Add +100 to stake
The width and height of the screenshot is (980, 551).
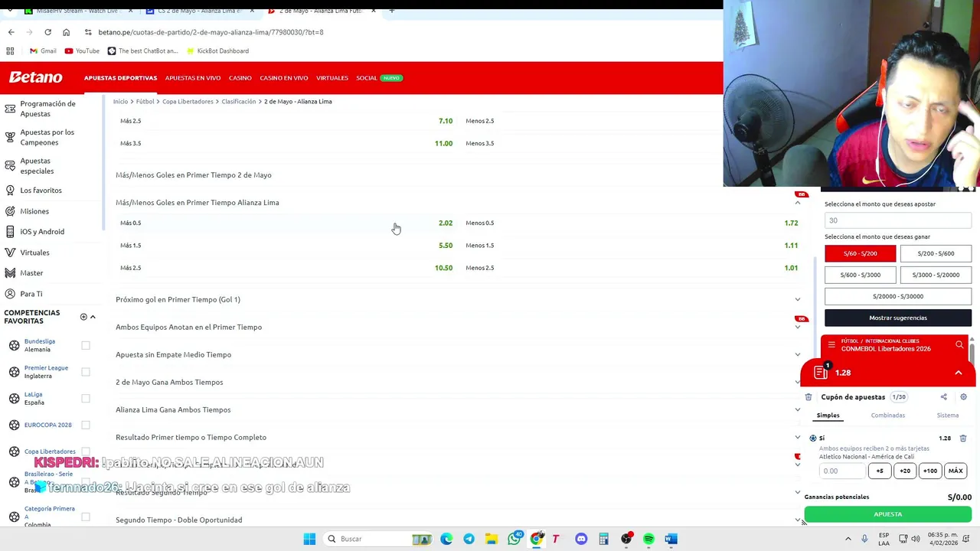tap(930, 471)
